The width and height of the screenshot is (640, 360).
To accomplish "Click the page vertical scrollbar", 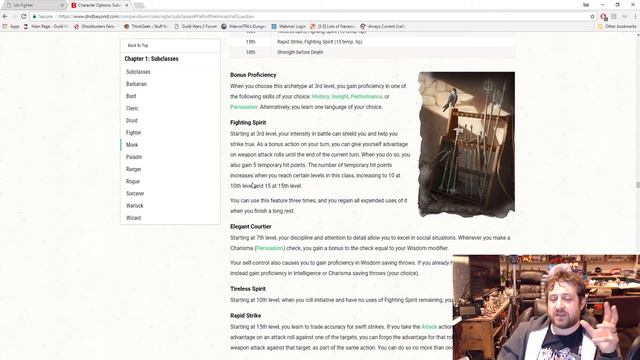I will click(637, 185).
